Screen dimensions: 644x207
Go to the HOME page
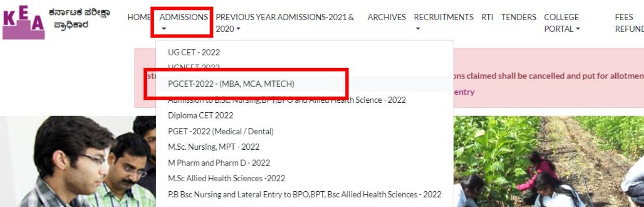click(x=139, y=17)
